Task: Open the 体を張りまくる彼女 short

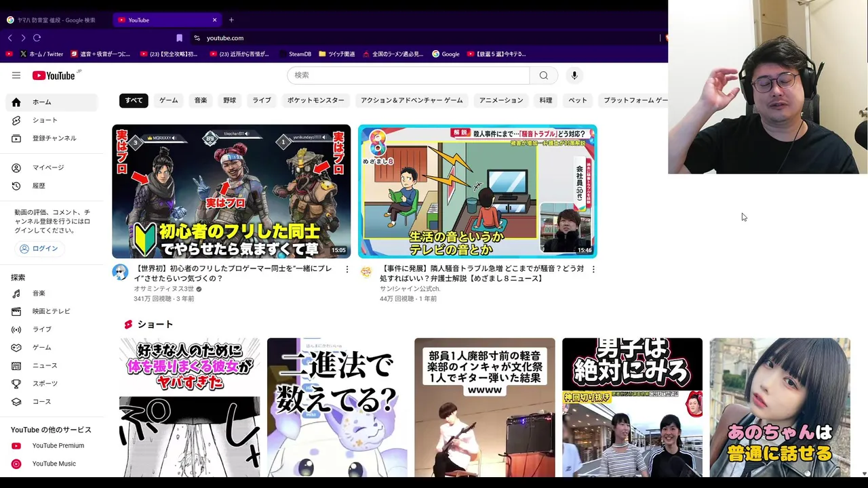Action: tap(189, 407)
